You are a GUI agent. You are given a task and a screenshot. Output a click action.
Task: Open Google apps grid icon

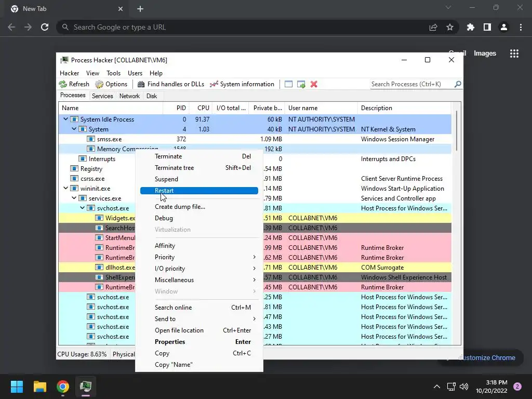pos(514,54)
